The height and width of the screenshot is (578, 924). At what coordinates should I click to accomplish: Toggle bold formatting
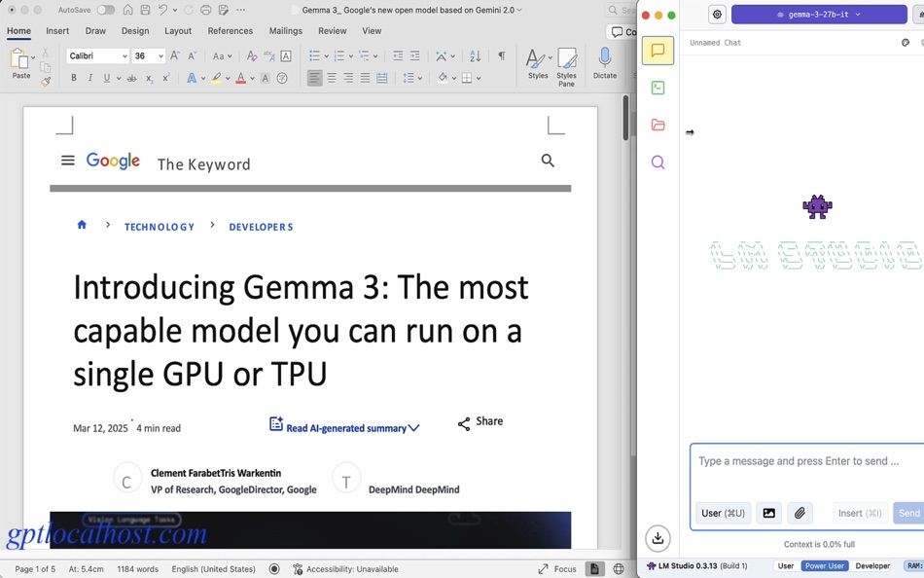(74, 78)
